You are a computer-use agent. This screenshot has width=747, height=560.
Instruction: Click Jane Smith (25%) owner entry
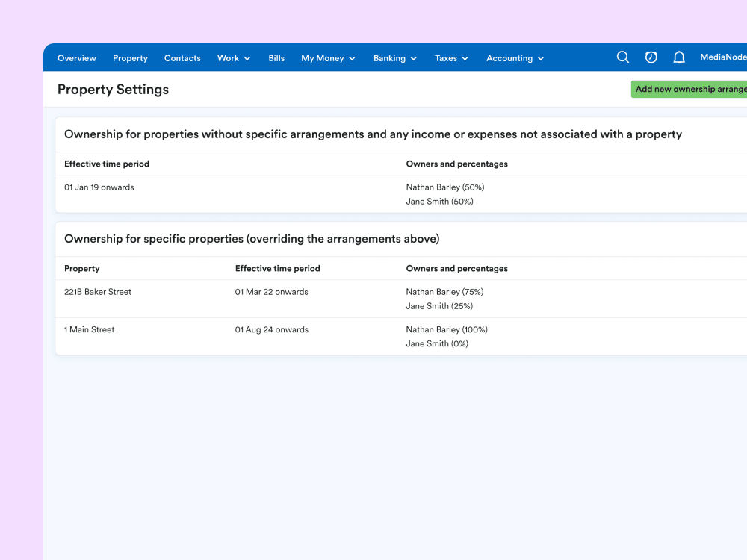point(439,306)
